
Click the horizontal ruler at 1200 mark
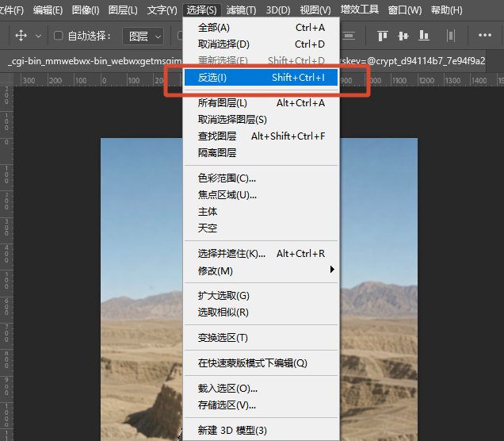tap(426, 80)
